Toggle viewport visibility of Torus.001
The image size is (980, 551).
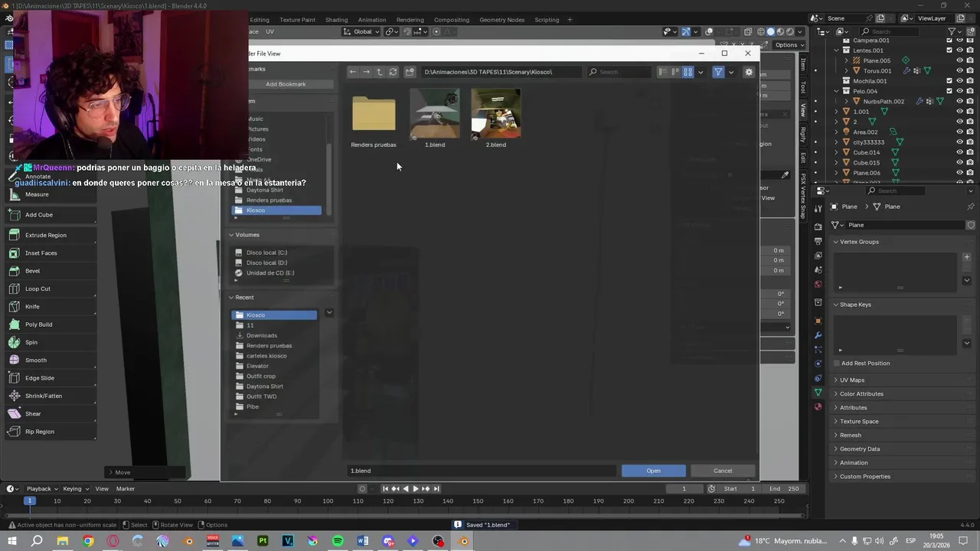959,71
